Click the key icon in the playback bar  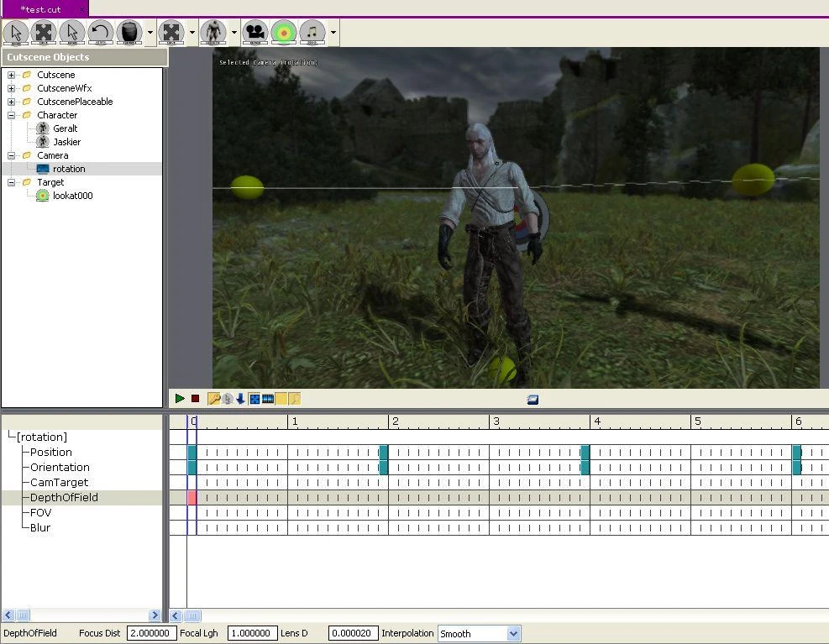(213, 399)
